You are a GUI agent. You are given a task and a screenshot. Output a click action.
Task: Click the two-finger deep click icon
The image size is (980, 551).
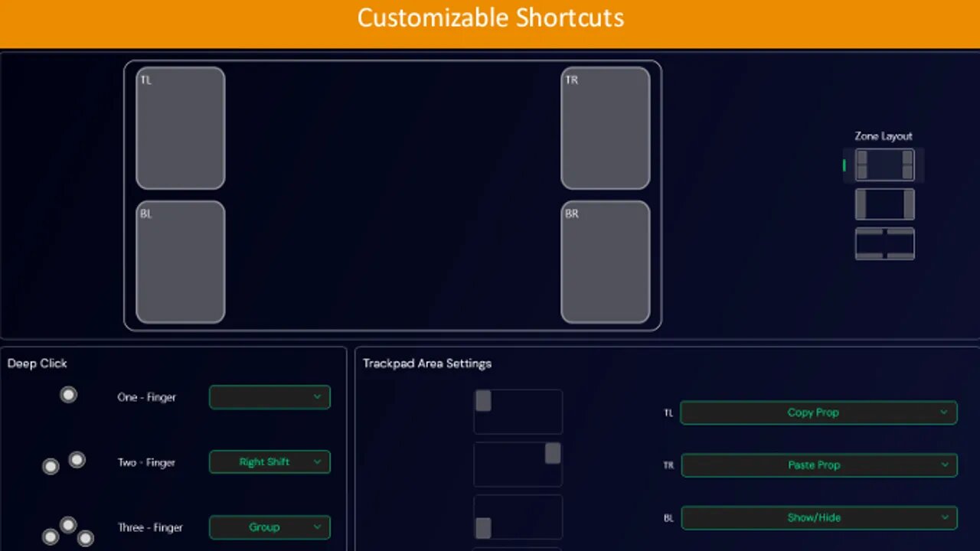click(x=64, y=463)
